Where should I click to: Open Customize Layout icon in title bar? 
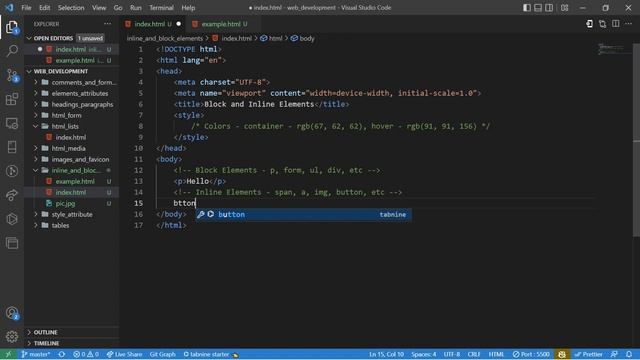[564, 8]
